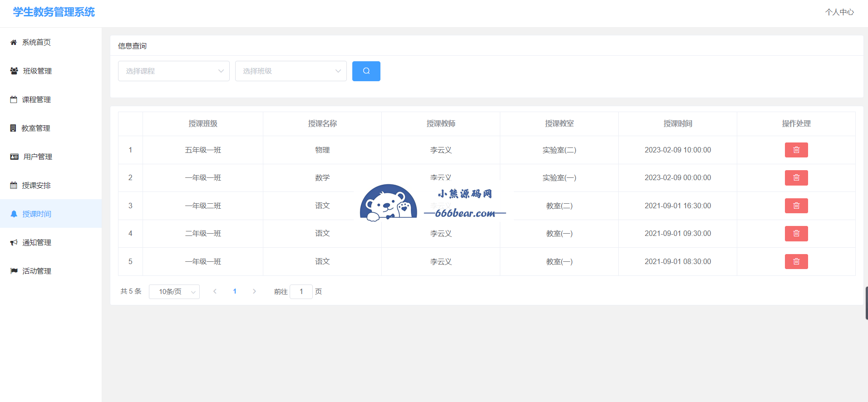The width and height of the screenshot is (868, 402).
Task: Click the 授课时间 column header
Action: (x=678, y=123)
